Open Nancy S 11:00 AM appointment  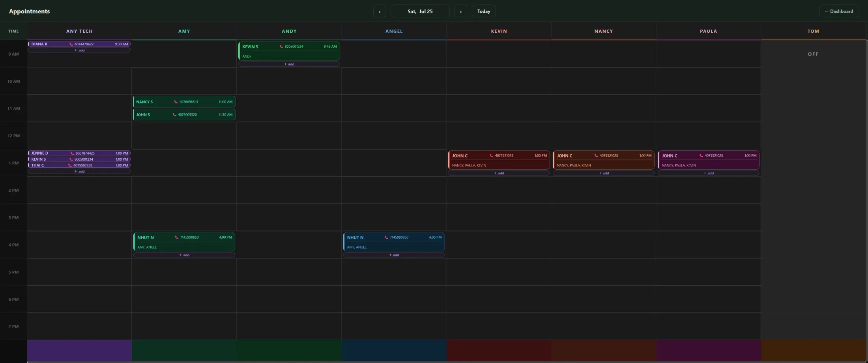[184, 102]
